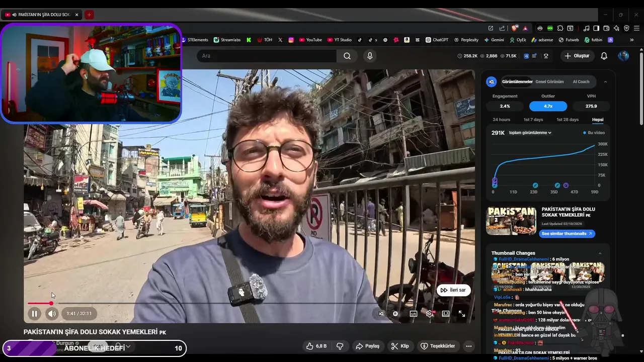Screen dimensions: 644x362
Task: Select the 1st 7 days range
Action: click(533, 120)
